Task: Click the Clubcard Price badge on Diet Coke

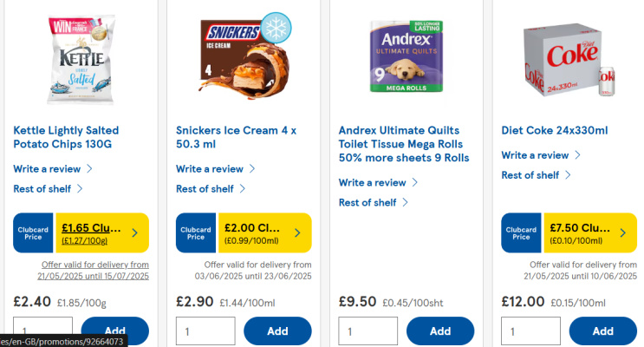Action: pos(522,232)
